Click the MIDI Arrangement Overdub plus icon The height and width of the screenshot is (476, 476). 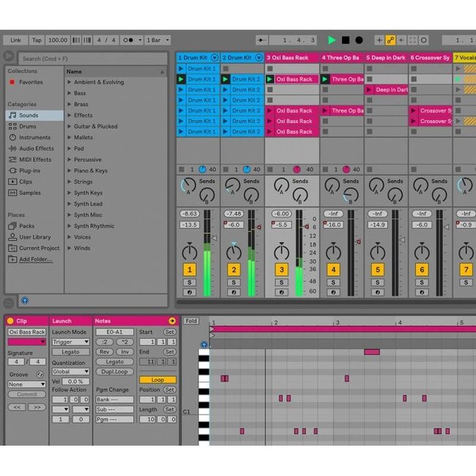point(379,40)
